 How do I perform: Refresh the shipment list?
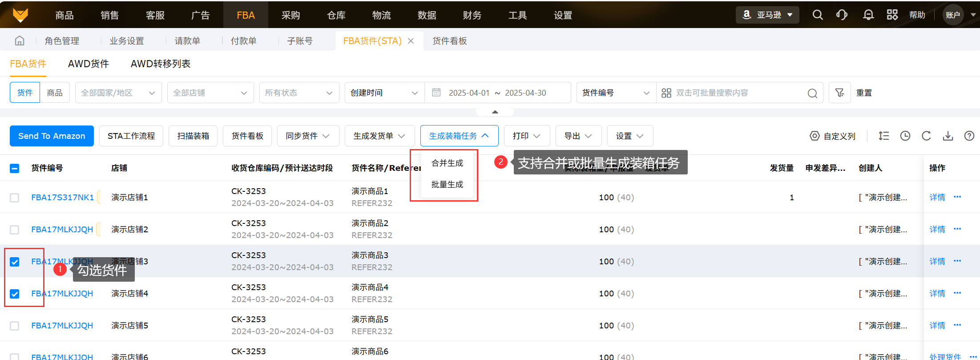point(926,136)
